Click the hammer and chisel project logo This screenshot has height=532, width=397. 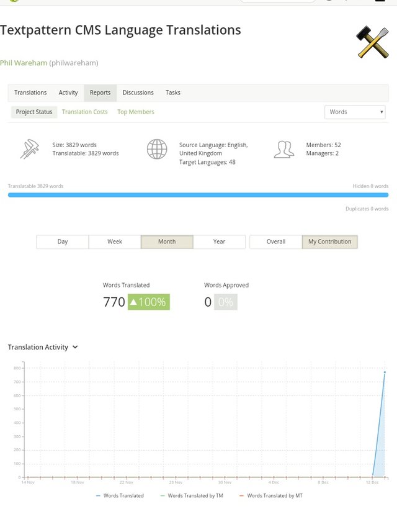[372, 42]
